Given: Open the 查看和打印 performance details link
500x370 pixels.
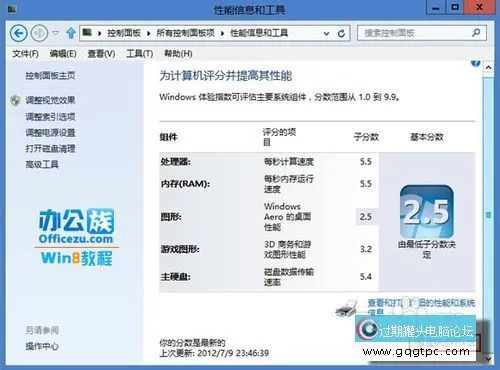Looking at the screenshot, I should pyautogui.click(x=421, y=307).
